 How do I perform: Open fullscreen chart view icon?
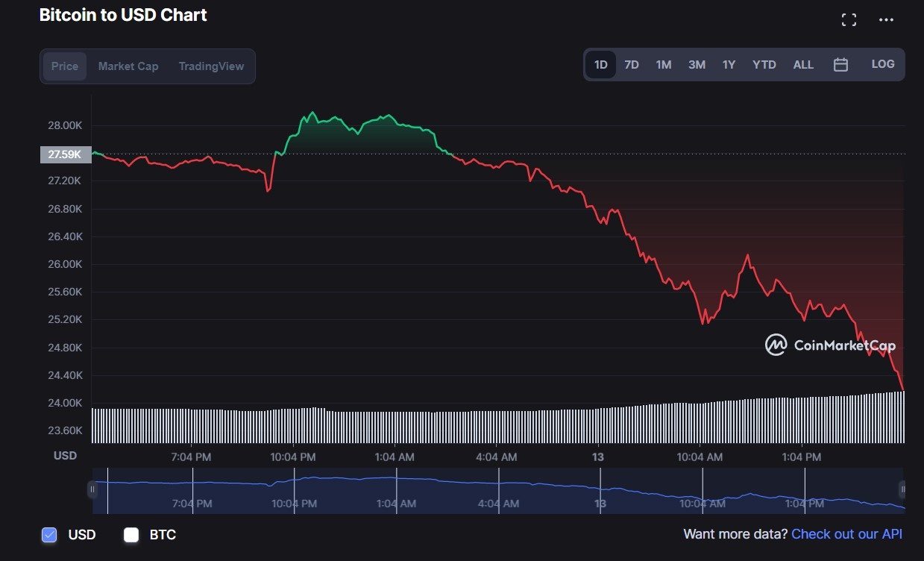click(849, 20)
